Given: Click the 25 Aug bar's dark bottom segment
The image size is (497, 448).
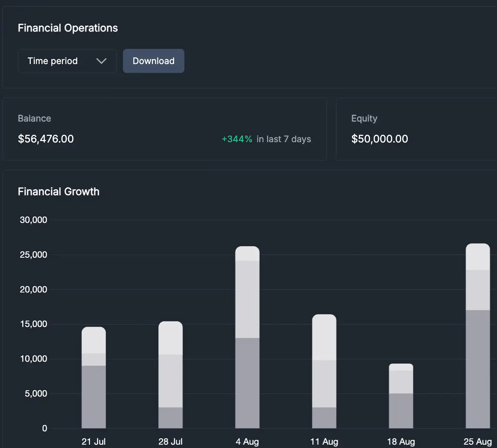Looking at the screenshot, I should (x=477, y=369).
